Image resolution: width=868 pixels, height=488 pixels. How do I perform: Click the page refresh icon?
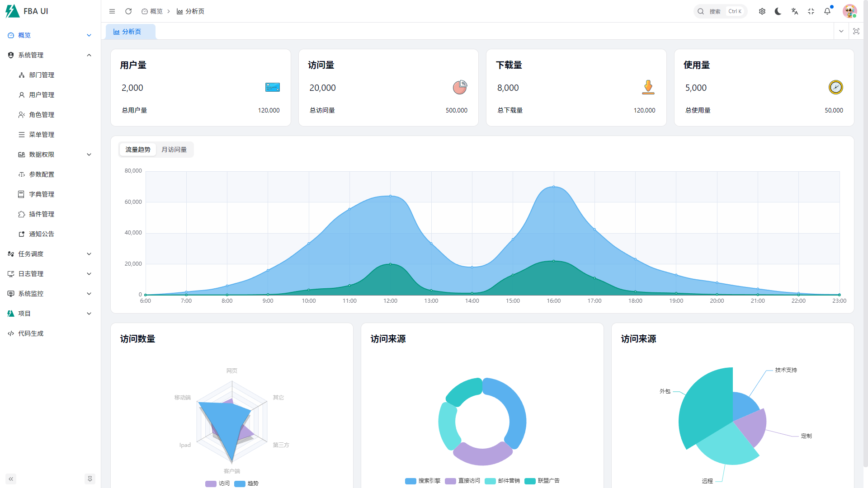[128, 11]
